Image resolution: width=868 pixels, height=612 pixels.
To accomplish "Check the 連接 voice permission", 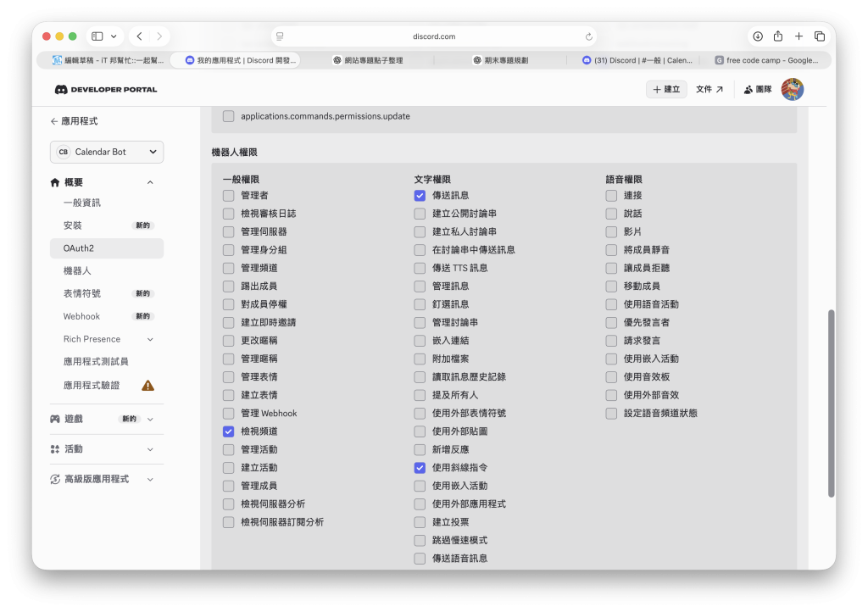I will click(611, 195).
